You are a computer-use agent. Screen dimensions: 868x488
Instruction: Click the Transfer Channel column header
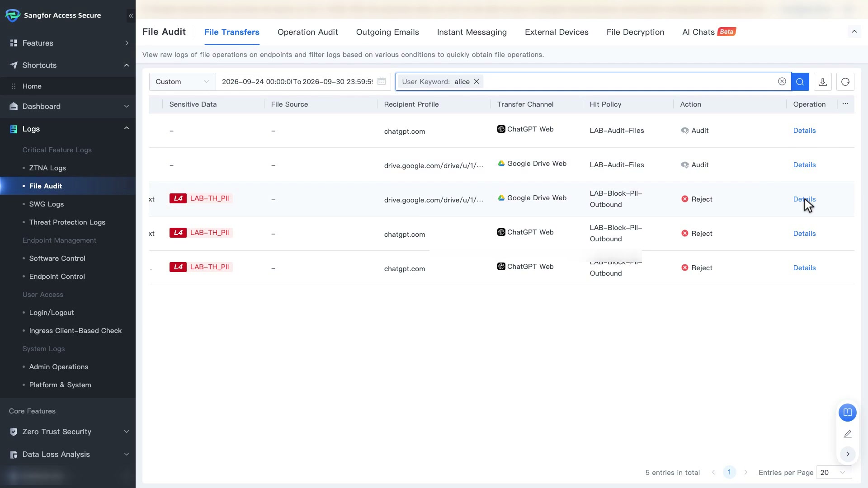[x=525, y=104]
